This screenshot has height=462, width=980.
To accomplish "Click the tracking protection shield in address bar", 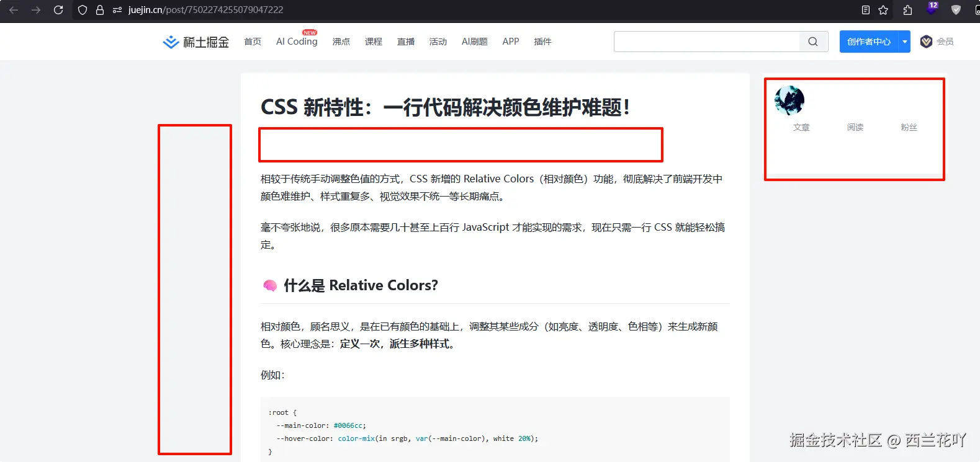I will [x=83, y=10].
